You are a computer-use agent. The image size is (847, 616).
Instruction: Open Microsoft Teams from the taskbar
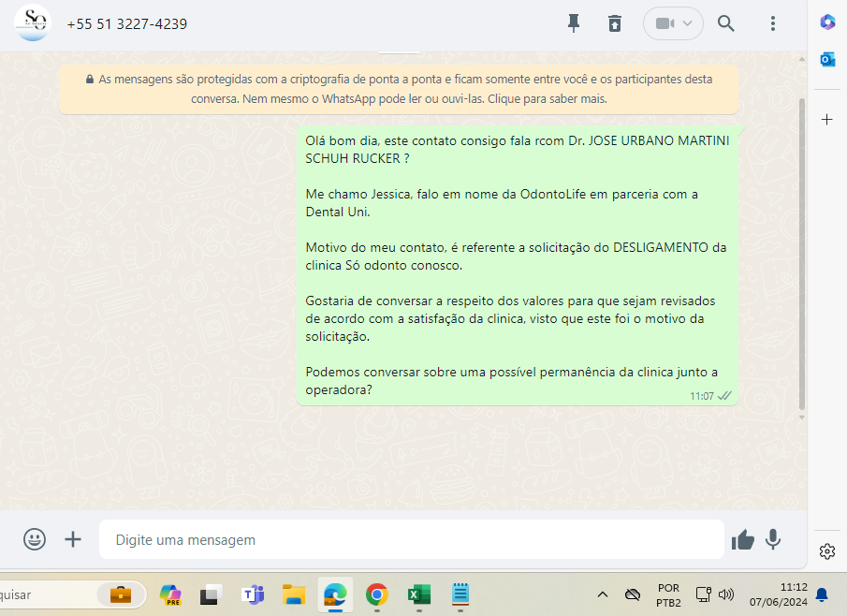click(253, 594)
